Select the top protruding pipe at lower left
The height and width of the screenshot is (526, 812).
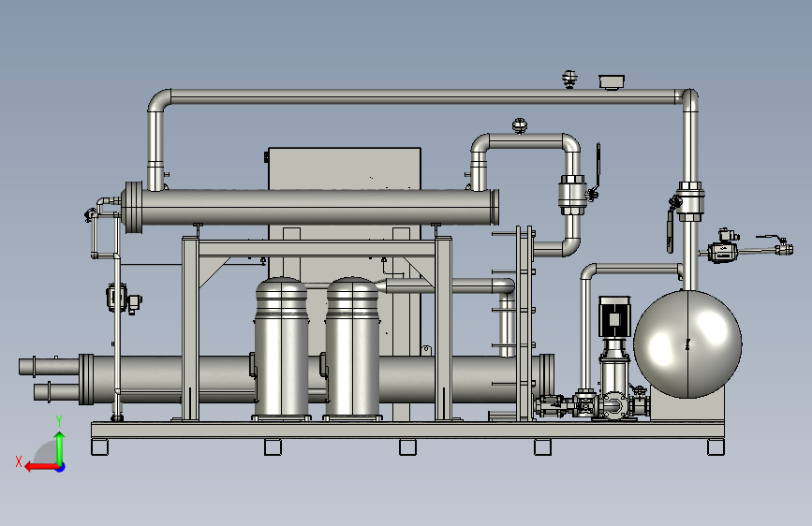(x=49, y=366)
